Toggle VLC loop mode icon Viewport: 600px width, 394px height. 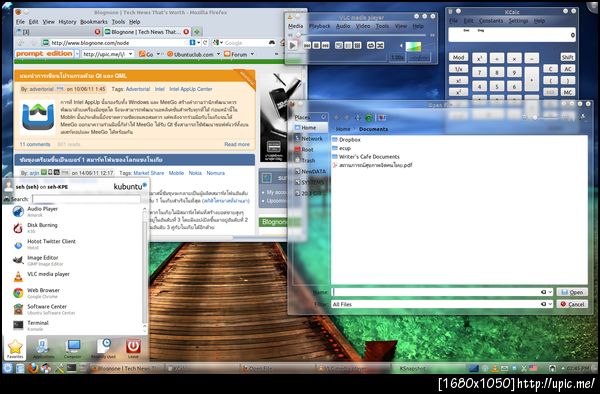(x=370, y=46)
